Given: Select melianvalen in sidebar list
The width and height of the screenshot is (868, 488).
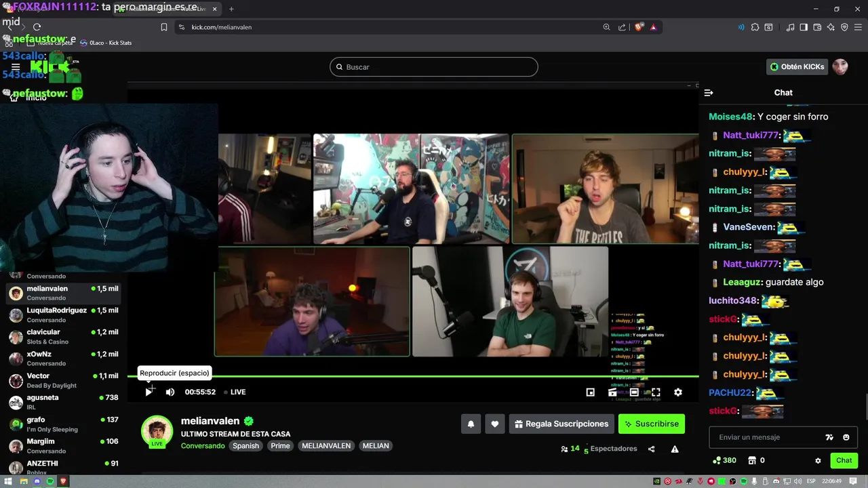Looking at the screenshot, I should pos(63,293).
